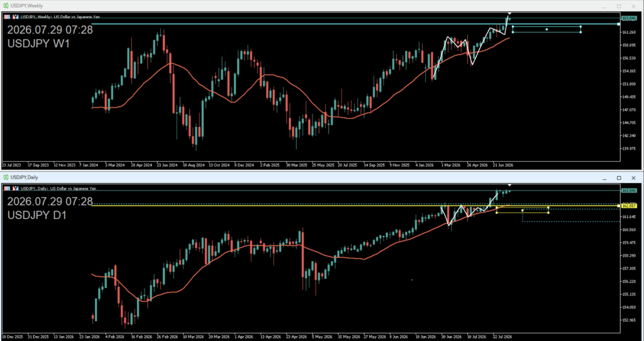Click the 139.975 price scale value
The width and height of the screenshot is (644, 341).
coord(628,148)
